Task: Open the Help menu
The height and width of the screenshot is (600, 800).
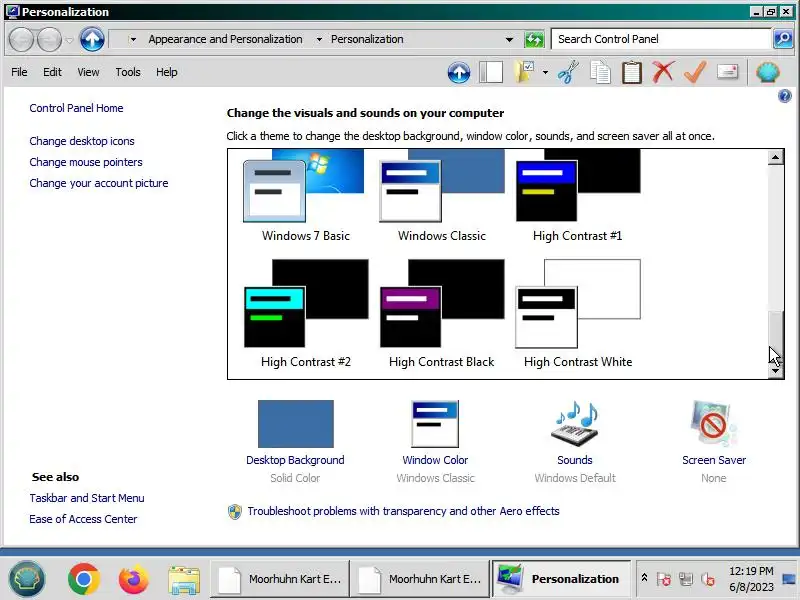Action: click(166, 72)
